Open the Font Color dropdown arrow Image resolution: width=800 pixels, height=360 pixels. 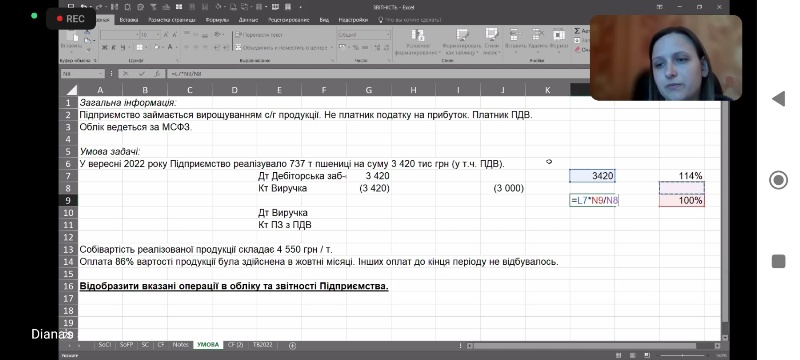(177, 47)
